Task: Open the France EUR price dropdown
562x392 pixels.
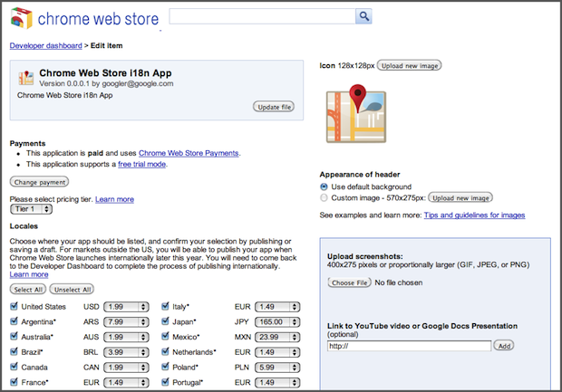Action: (x=126, y=382)
